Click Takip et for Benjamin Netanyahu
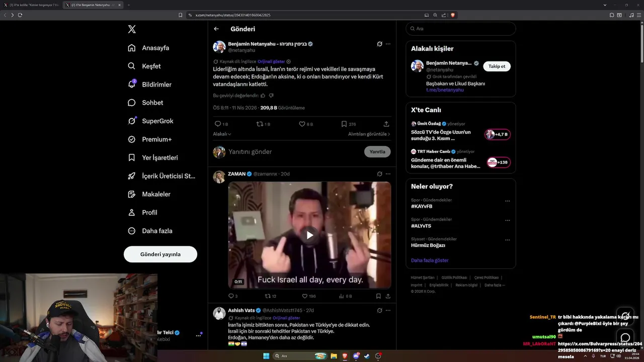 (x=497, y=66)
